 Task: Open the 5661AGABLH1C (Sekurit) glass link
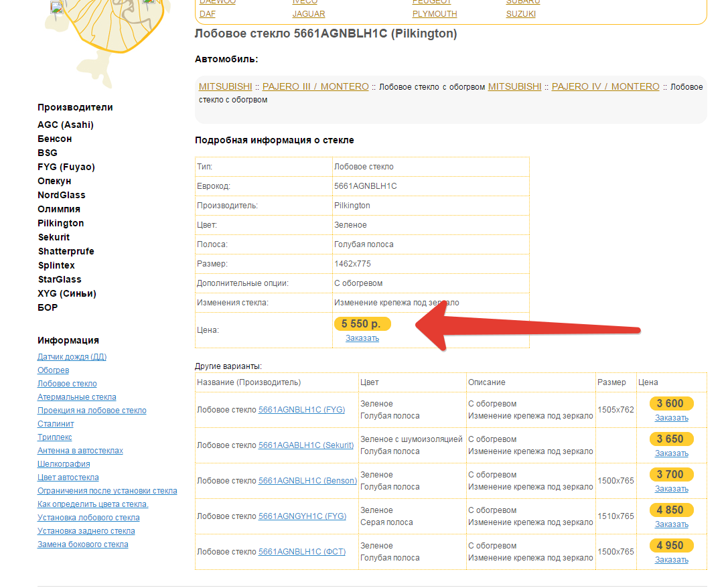[307, 445]
